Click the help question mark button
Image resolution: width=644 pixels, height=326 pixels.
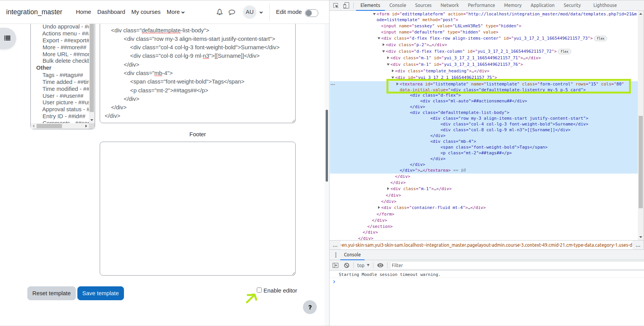(x=310, y=307)
